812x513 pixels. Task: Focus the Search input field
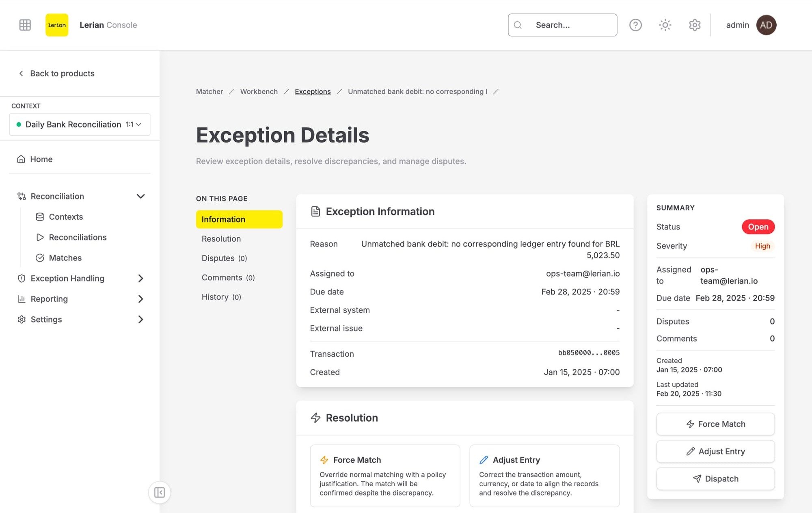[x=562, y=25]
